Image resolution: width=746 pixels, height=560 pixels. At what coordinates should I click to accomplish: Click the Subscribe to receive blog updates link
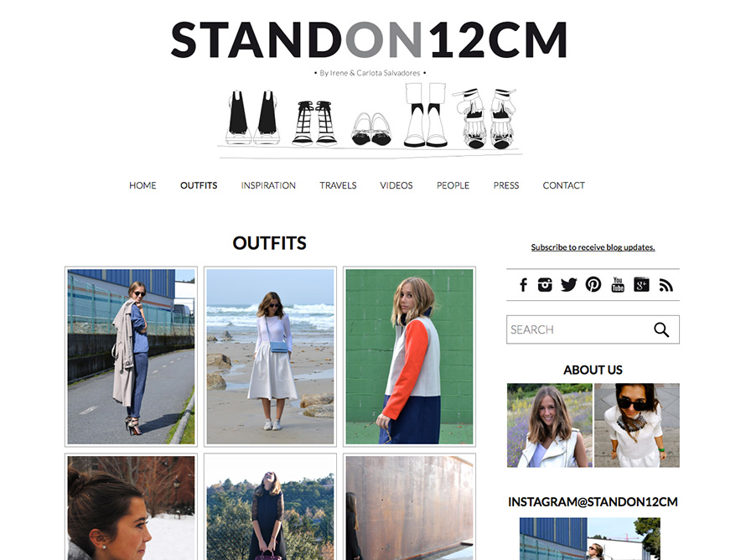pyautogui.click(x=593, y=247)
